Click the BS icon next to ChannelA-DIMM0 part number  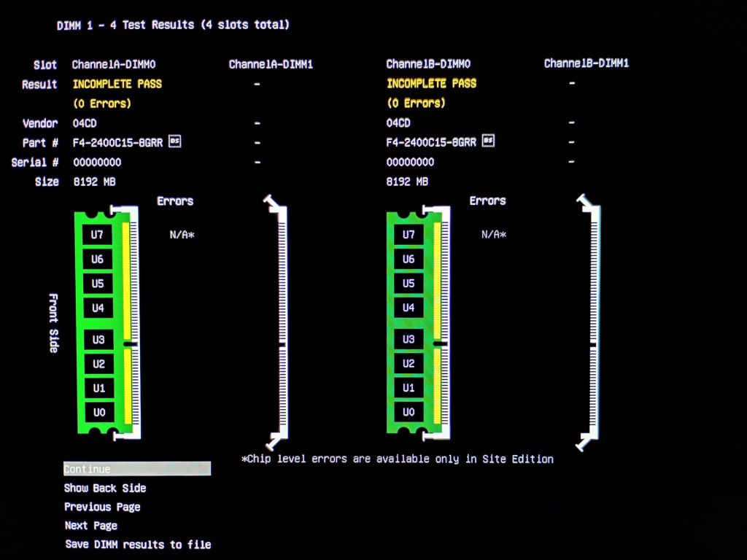pyautogui.click(x=175, y=141)
